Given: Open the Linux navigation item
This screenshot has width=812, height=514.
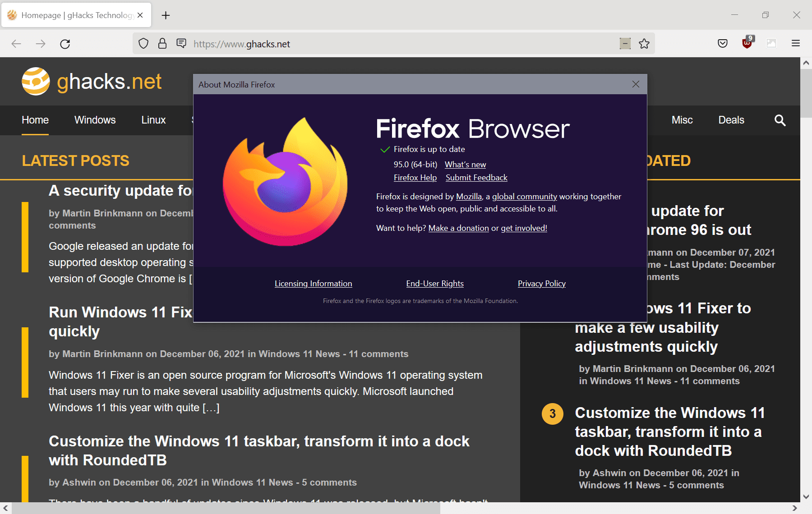Looking at the screenshot, I should click(x=153, y=120).
